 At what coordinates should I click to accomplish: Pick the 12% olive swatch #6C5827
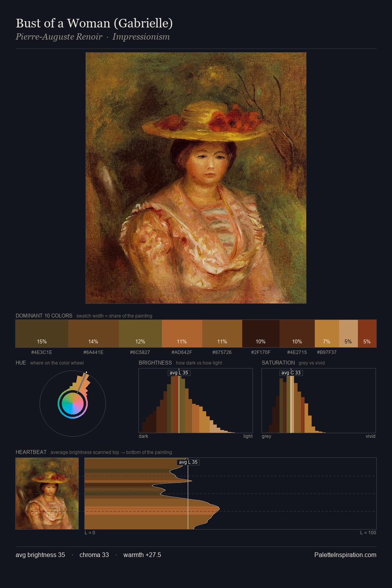point(140,334)
